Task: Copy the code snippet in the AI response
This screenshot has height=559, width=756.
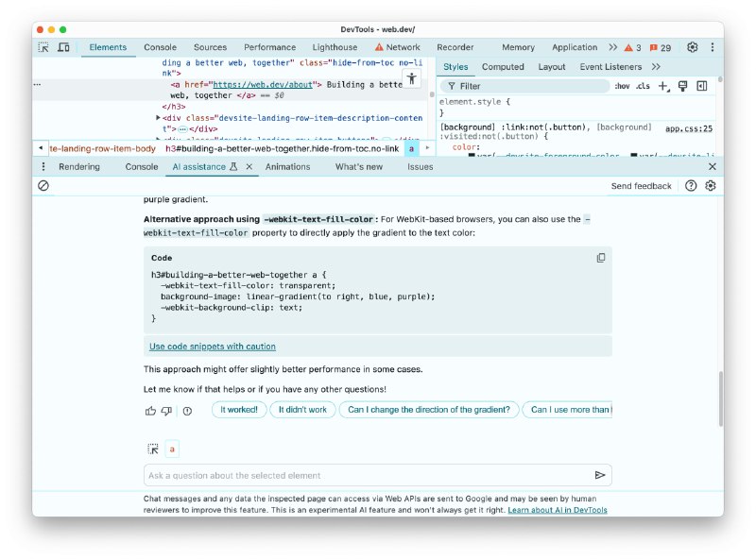Action: click(601, 257)
